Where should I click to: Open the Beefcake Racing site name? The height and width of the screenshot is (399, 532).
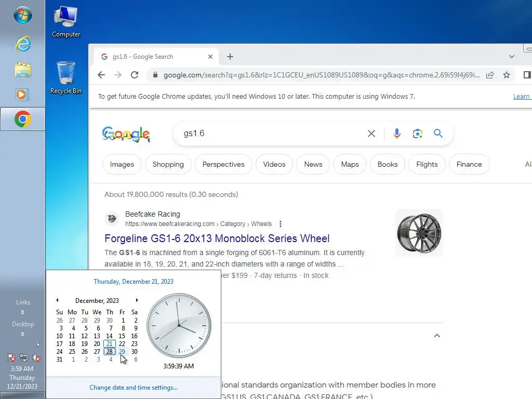[152, 214]
